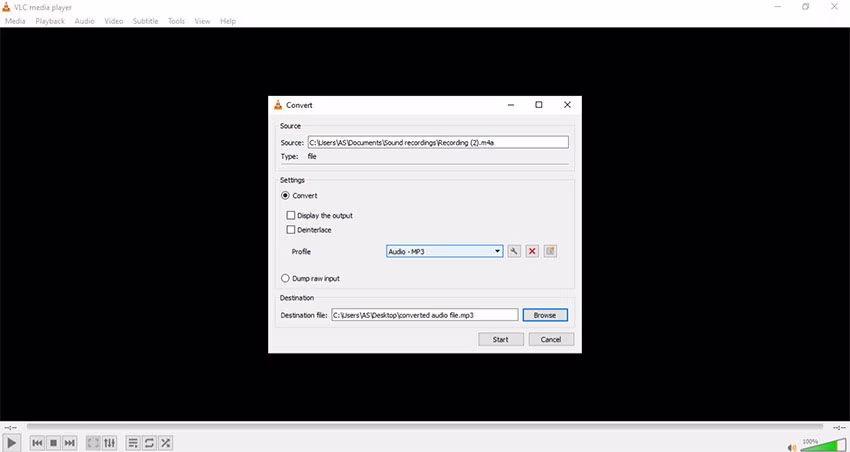Enable Display the output checkbox
The height and width of the screenshot is (452, 850).
(x=291, y=216)
